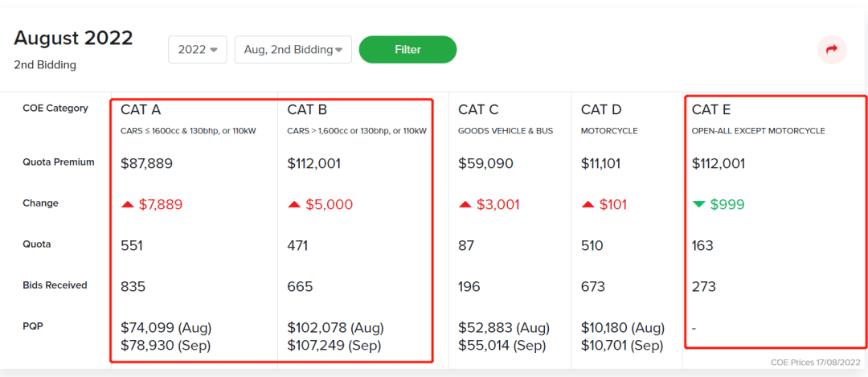Click the August 2022 heading
This screenshot has height=377, width=868.
coord(73,38)
